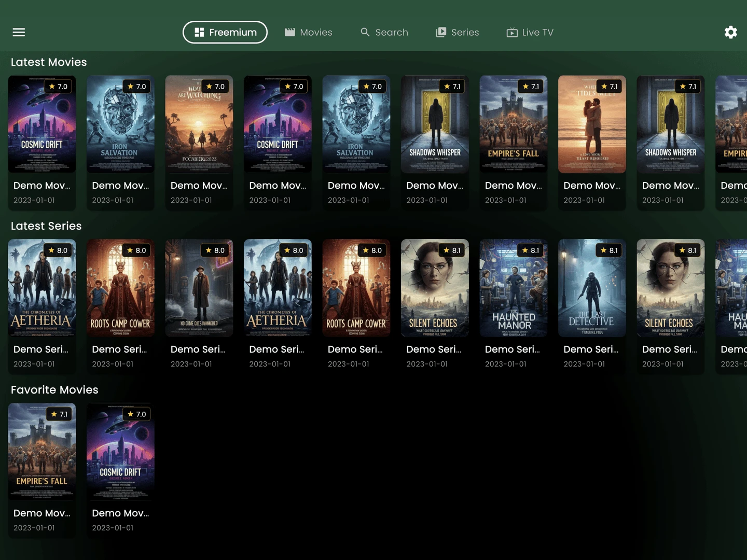Open Empire's Fall in Favorite Movies
This screenshot has height=560, width=747.
(42, 452)
